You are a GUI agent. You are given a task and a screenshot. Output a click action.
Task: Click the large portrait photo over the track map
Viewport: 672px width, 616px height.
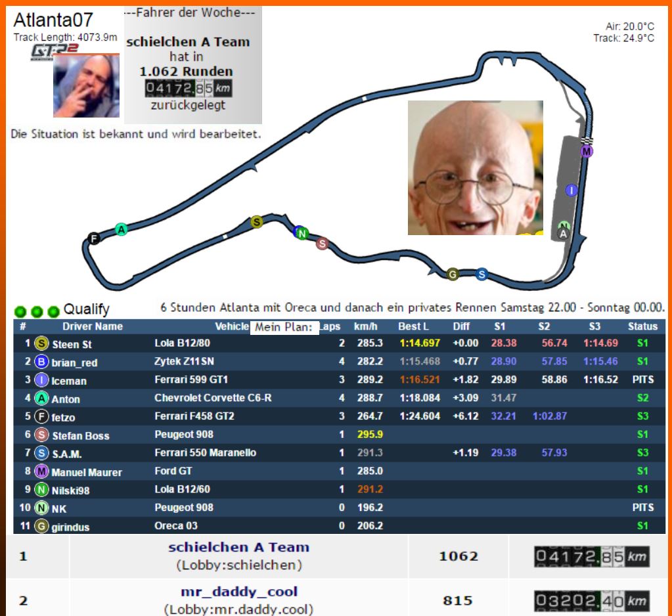(475, 167)
